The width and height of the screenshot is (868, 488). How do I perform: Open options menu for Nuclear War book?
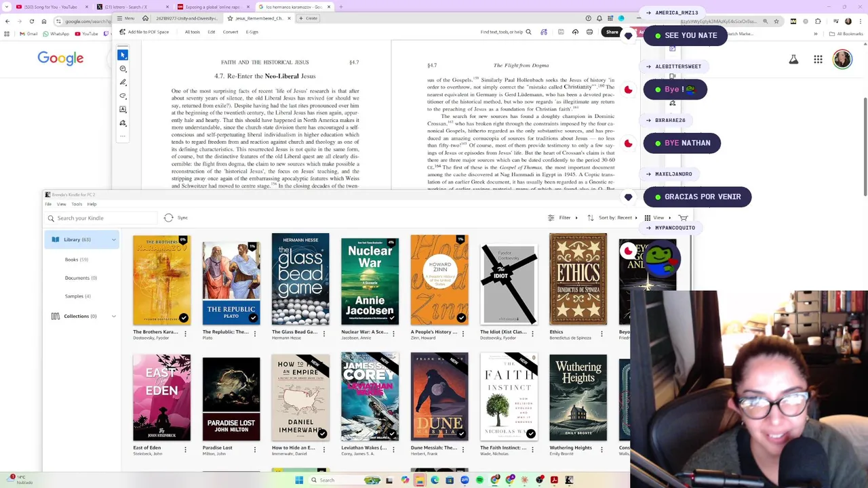393,333
